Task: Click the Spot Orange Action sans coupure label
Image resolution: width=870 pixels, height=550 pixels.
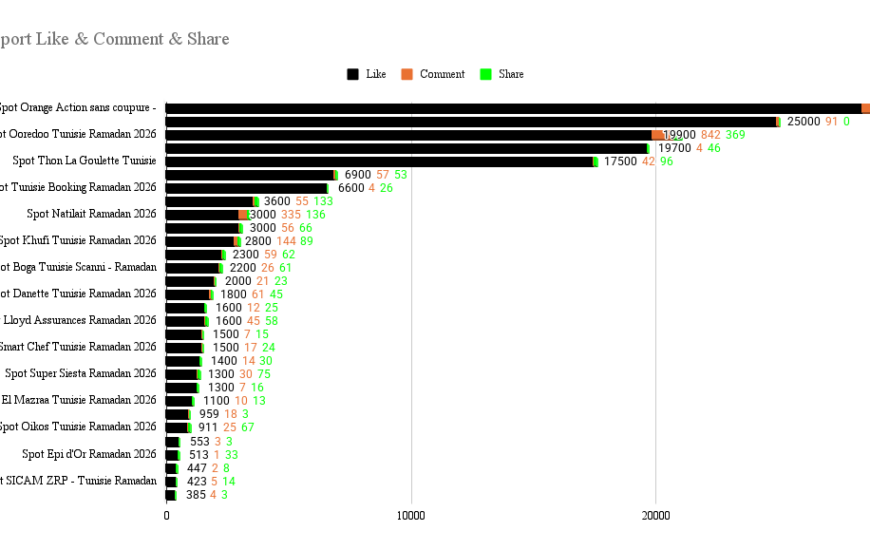Action: pyautogui.click(x=76, y=108)
